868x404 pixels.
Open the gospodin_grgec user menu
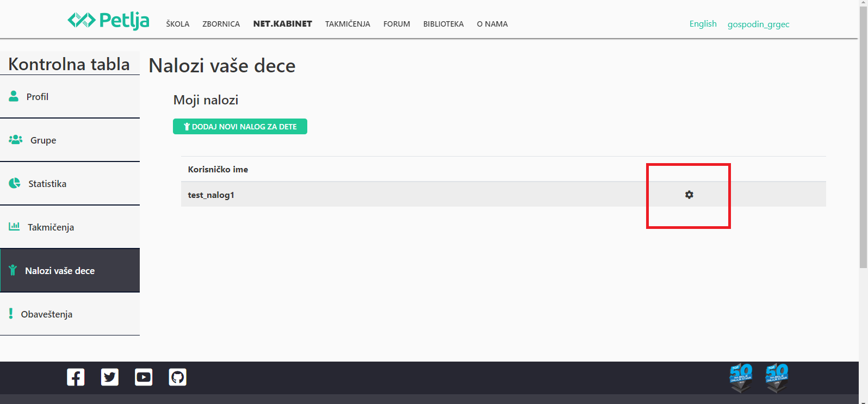pos(759,24)
